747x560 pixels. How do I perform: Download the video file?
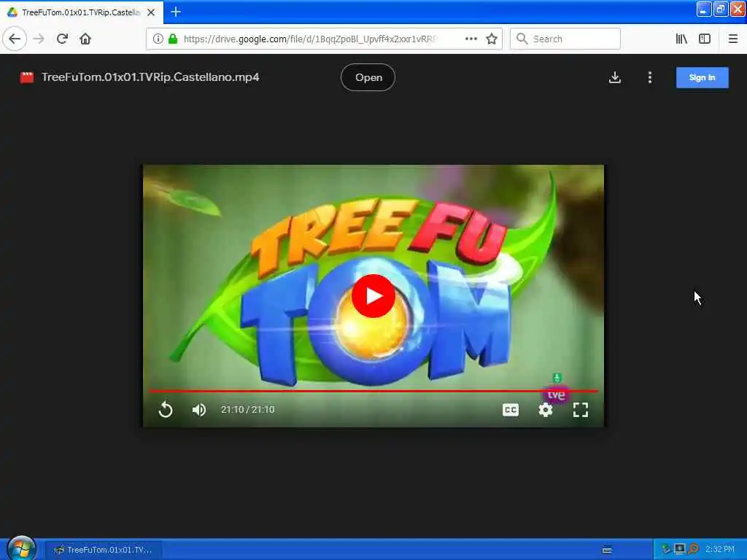614,77
